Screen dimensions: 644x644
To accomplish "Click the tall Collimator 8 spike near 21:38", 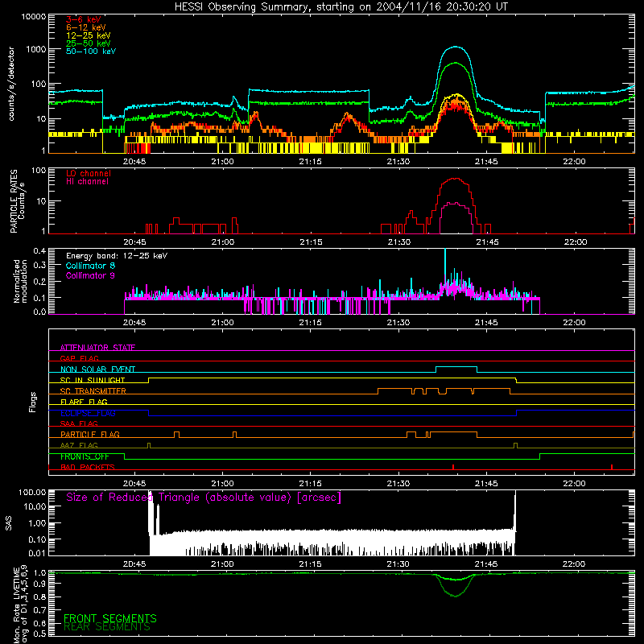I will coord(445,263).
